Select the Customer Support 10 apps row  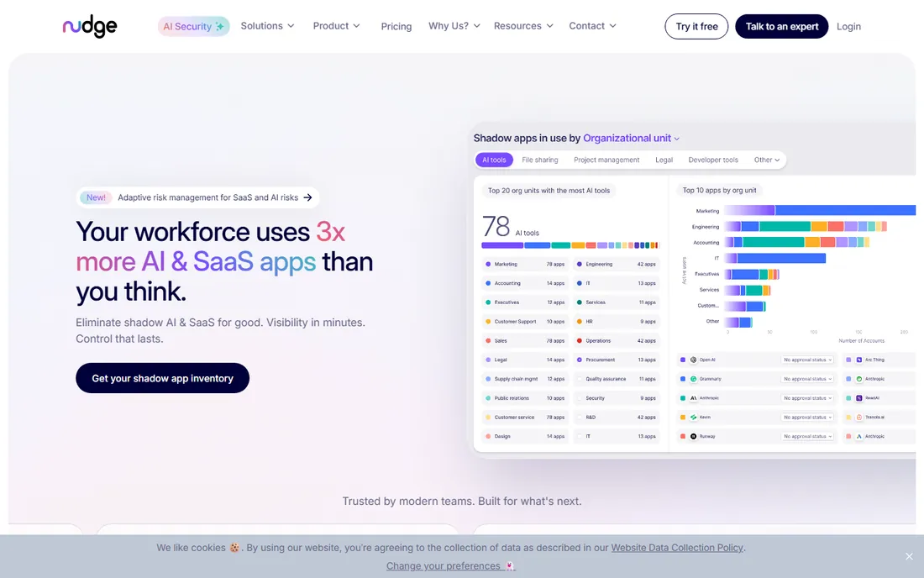tap(524, 321)
